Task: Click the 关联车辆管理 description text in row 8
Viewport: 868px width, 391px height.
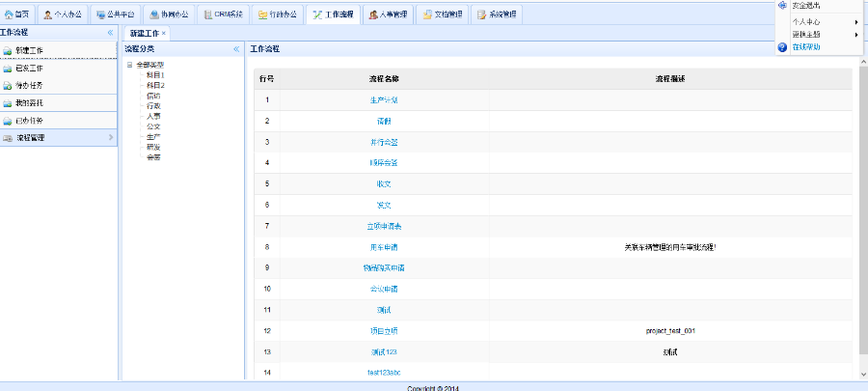Action: (x=670, y=247)
